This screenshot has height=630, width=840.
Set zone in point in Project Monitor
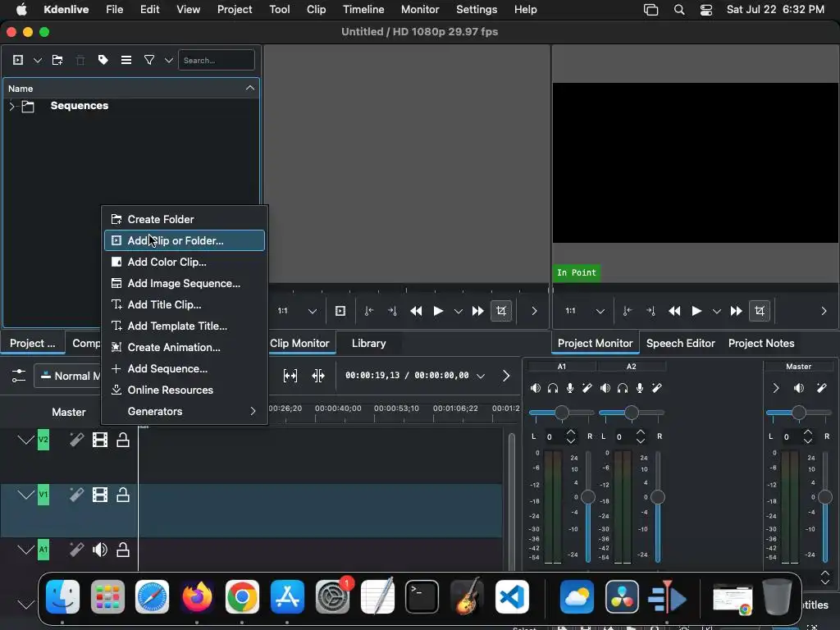(628, 311)
